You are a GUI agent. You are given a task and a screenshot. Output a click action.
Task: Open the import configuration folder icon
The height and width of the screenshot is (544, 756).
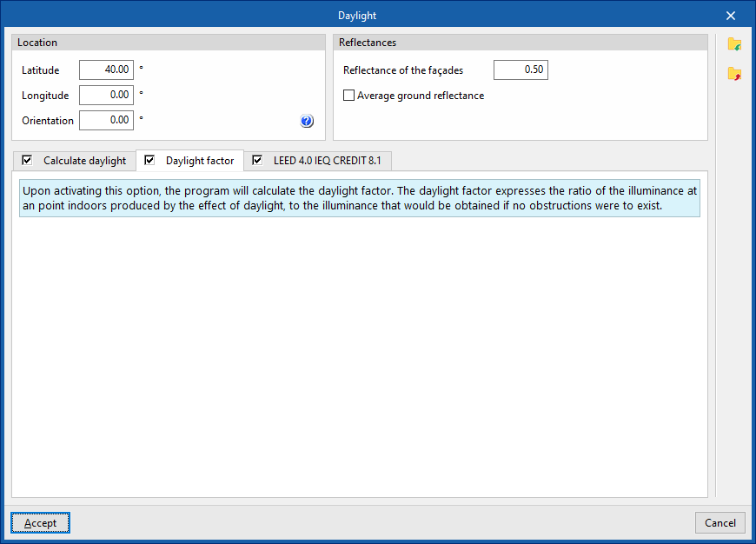pos(734,44)
